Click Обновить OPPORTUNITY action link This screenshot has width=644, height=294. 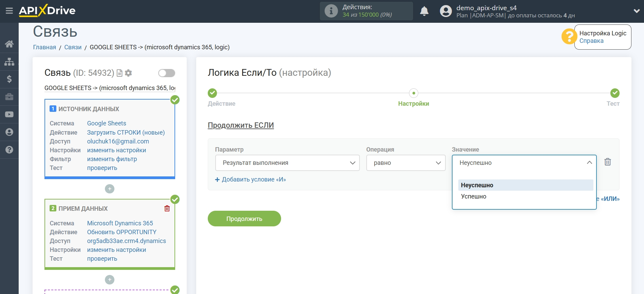[122, 232]
